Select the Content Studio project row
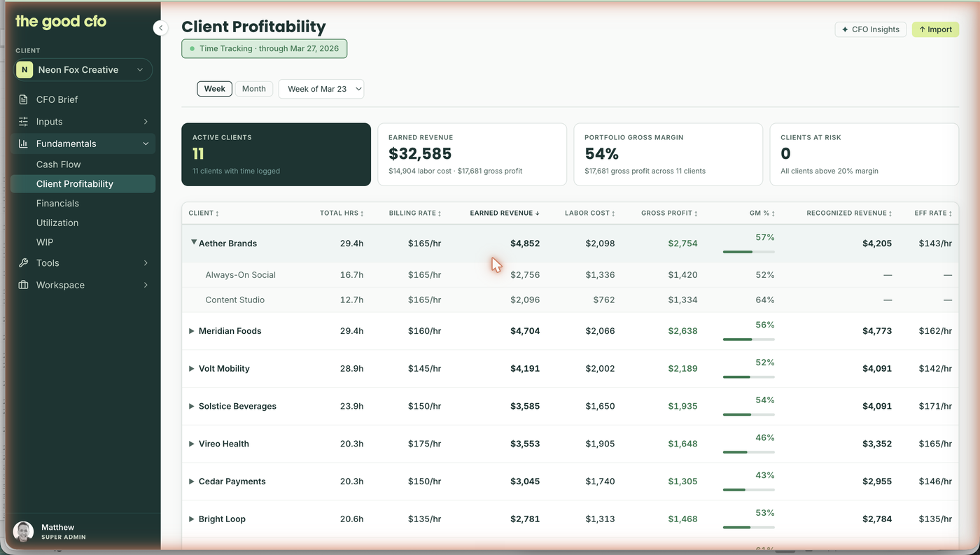980x555 pixels. (x=570, y=300)
